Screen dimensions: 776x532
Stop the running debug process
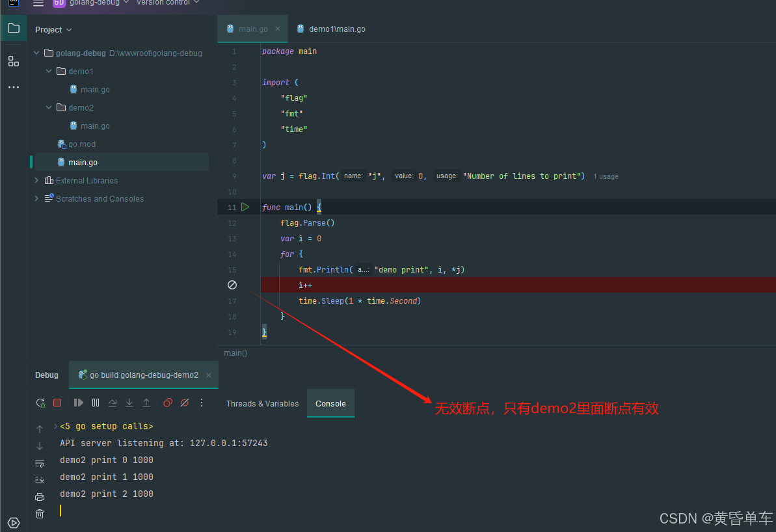(57, 403)
